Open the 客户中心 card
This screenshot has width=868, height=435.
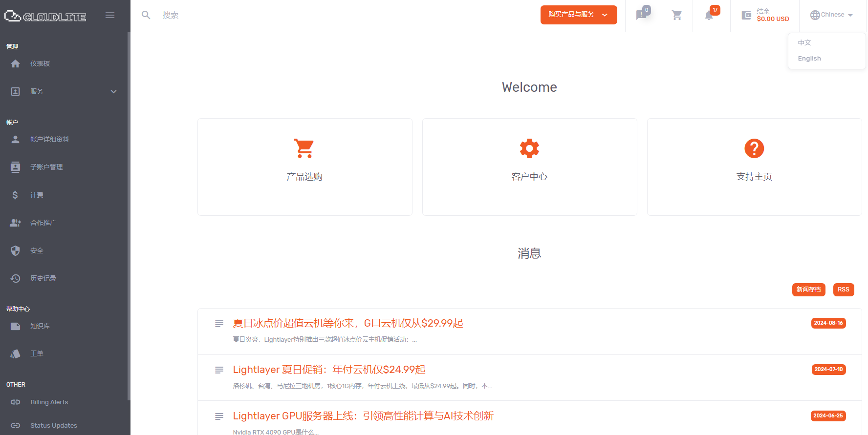tap(530, 167)
